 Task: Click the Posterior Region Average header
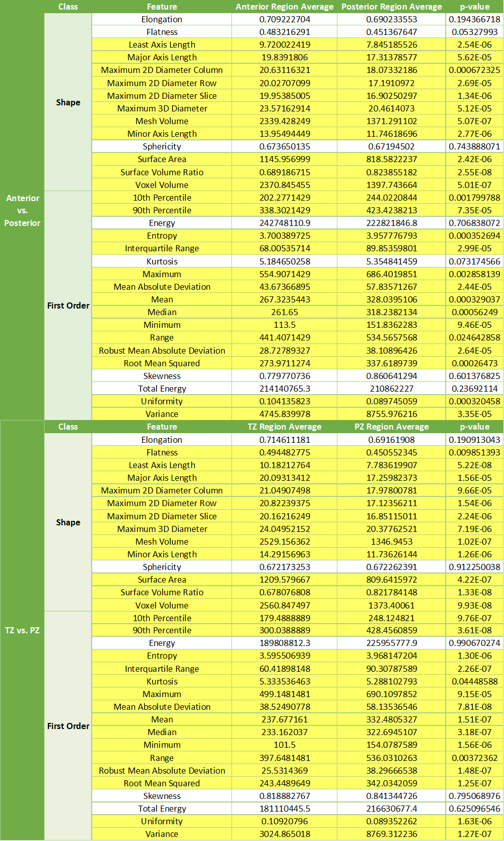392,7
